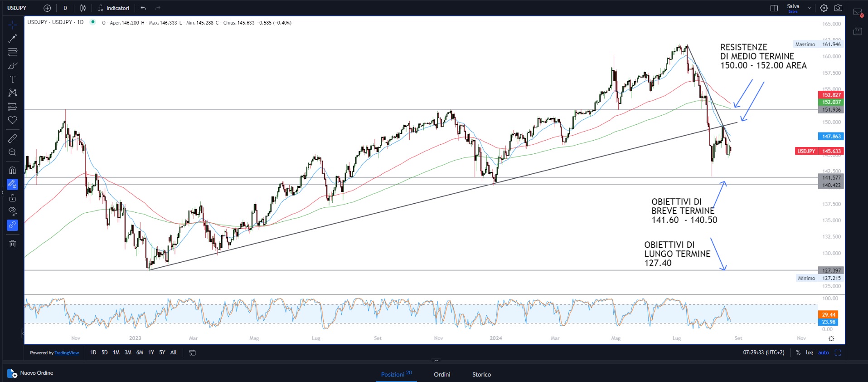Select the Text annotation tool

point(13,79)
